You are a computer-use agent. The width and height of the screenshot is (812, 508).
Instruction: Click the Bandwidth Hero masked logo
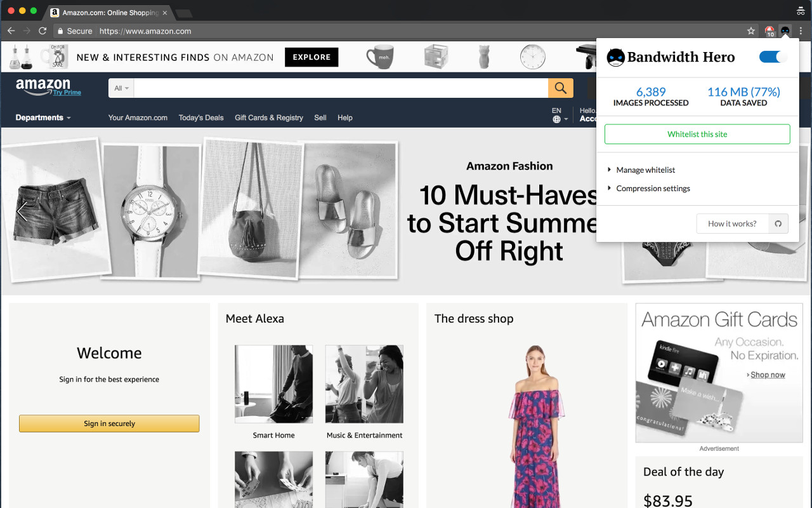(x=615, y=57)
